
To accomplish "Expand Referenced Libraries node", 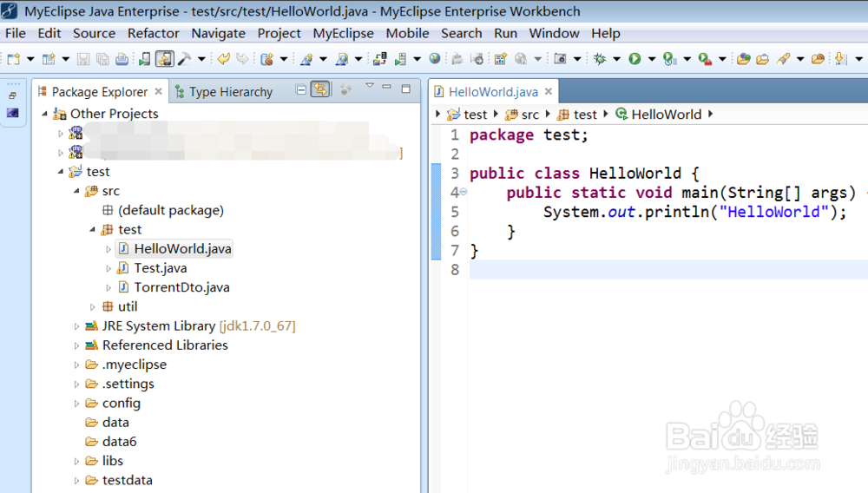I will coord(76,345).
